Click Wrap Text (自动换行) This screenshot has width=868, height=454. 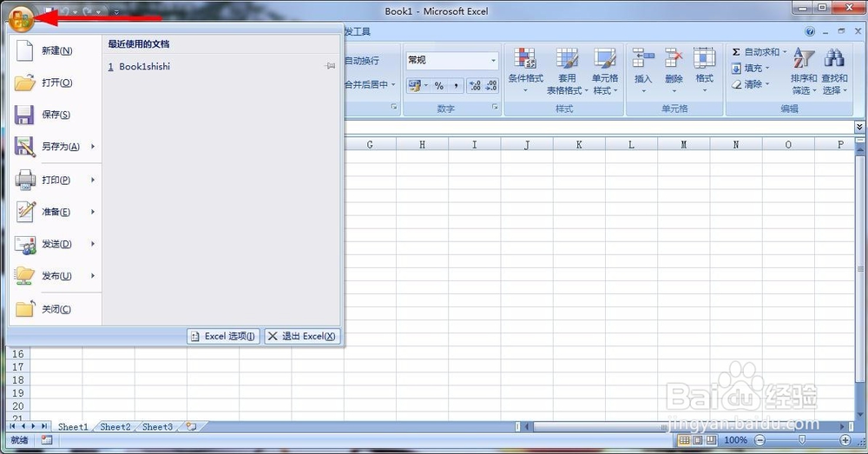pos(363,61)
